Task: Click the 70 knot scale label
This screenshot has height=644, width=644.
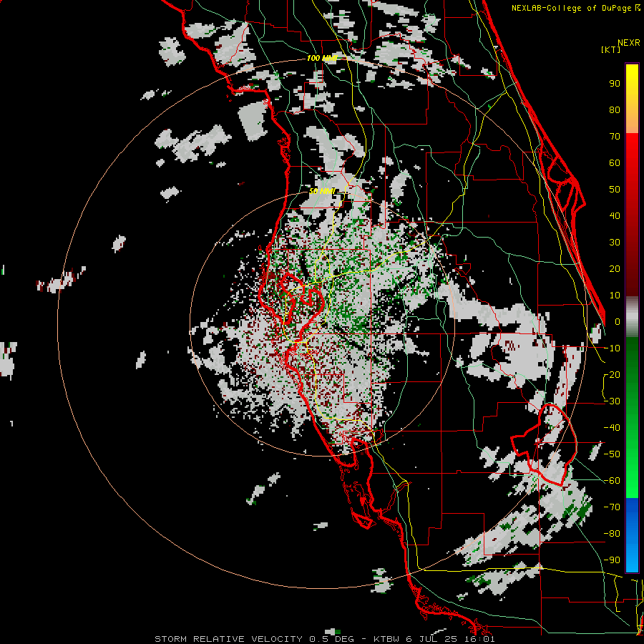Action: (615, 137)
